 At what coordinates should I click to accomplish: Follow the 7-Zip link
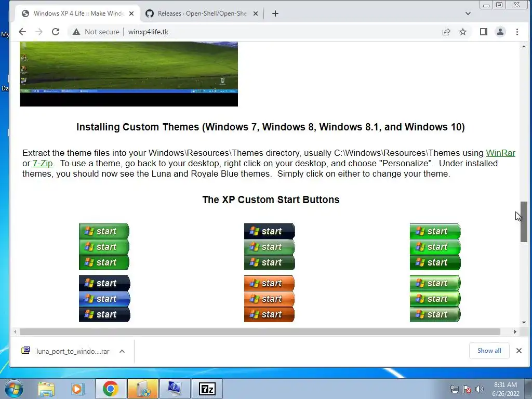tap(43, 164)
